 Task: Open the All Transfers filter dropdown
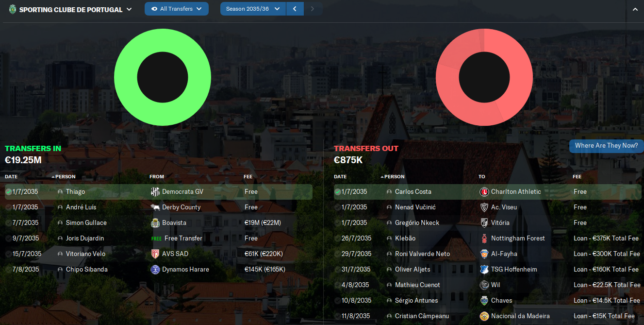point(177,9)
